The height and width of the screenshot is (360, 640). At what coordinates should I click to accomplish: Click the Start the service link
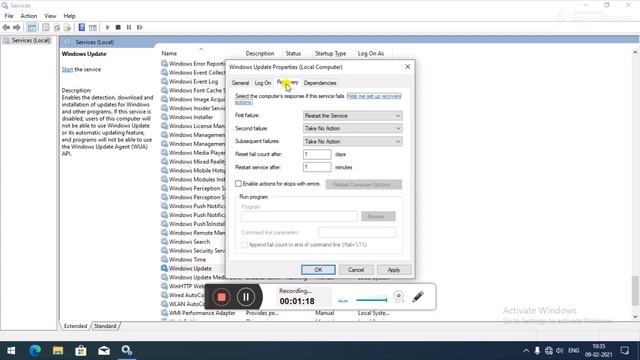pos(67,69)
